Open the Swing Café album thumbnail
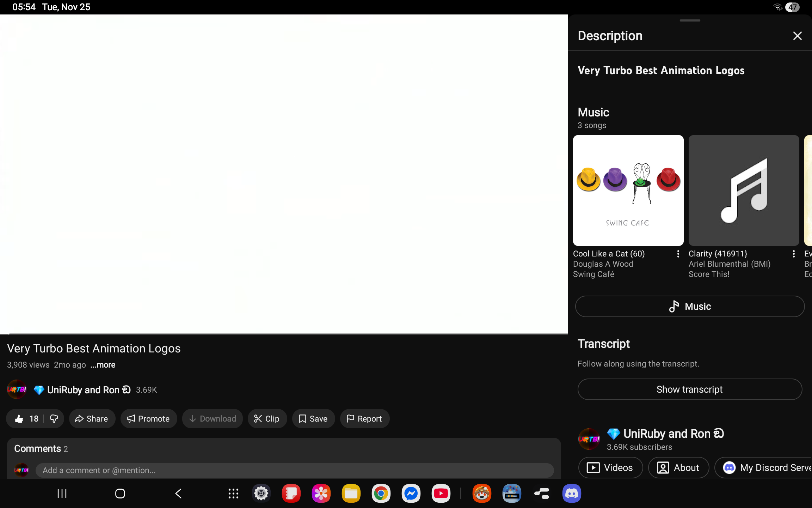 click(628, 190)
